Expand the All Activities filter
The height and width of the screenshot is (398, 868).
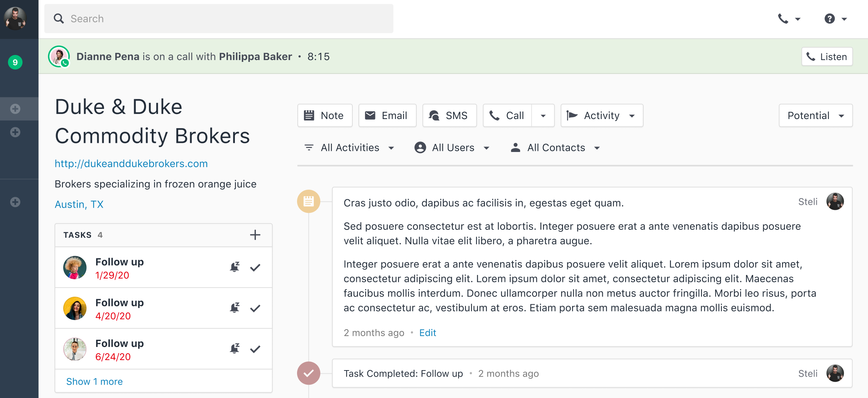click(x=350, y=148)
